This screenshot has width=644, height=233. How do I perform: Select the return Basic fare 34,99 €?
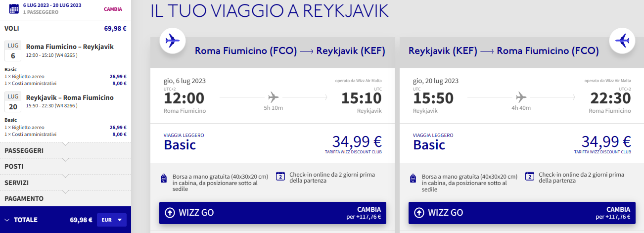pos(605,142)
